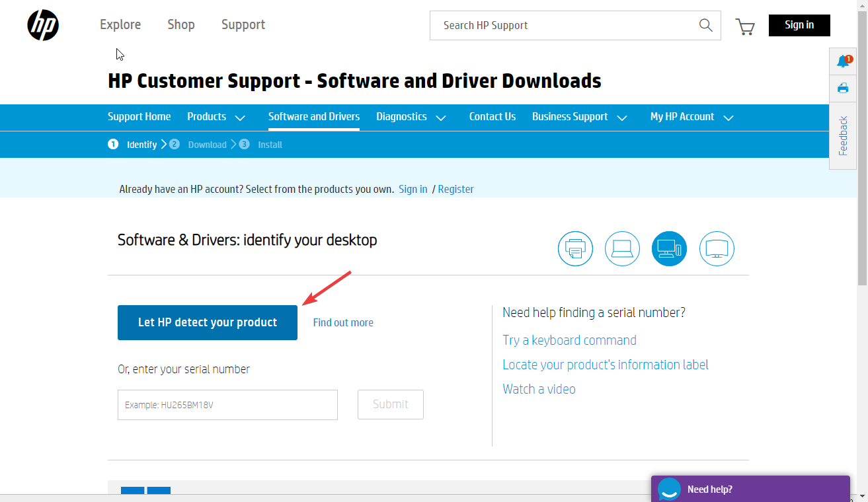868x502 pixels.
Task: Click Let HP detect your product
Action: click(x=208, y=322)
